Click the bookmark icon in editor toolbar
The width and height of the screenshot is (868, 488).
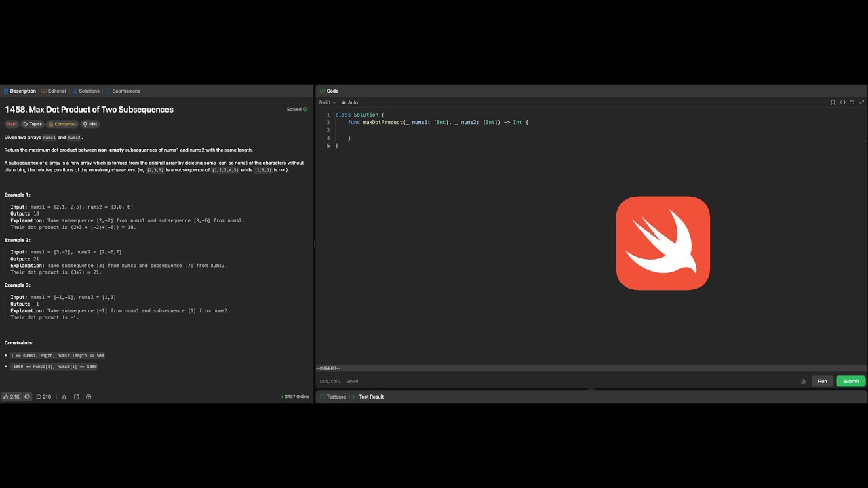[833, 102]
